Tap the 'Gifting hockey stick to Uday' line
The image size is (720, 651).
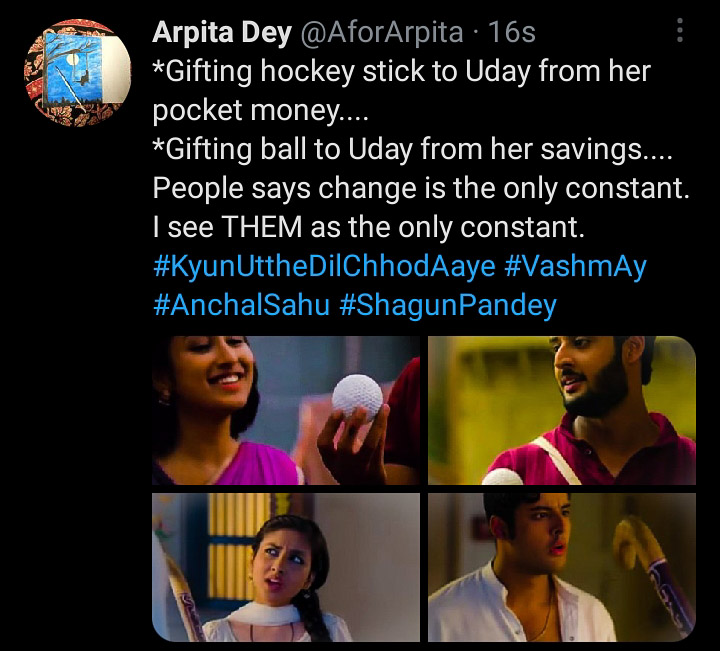click(401, 72)
